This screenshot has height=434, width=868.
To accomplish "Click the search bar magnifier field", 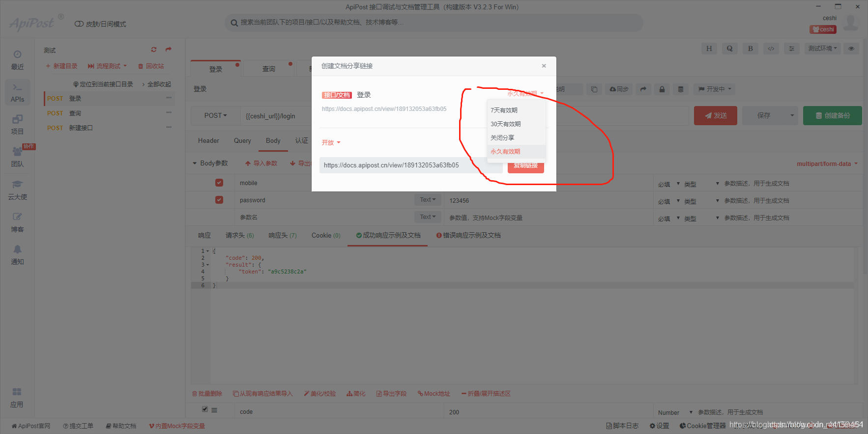I will pyautogui.click(x=434, y=23).
